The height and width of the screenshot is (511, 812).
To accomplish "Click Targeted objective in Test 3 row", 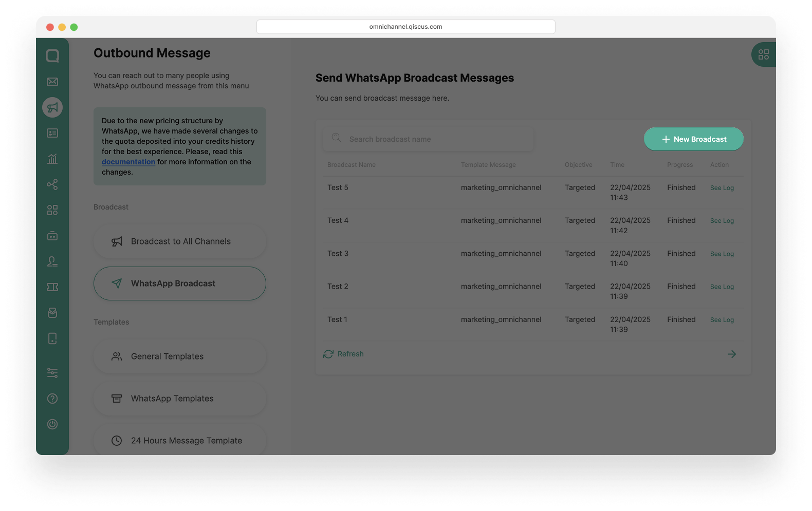I will pyautogui.click(x=580, y=254).
